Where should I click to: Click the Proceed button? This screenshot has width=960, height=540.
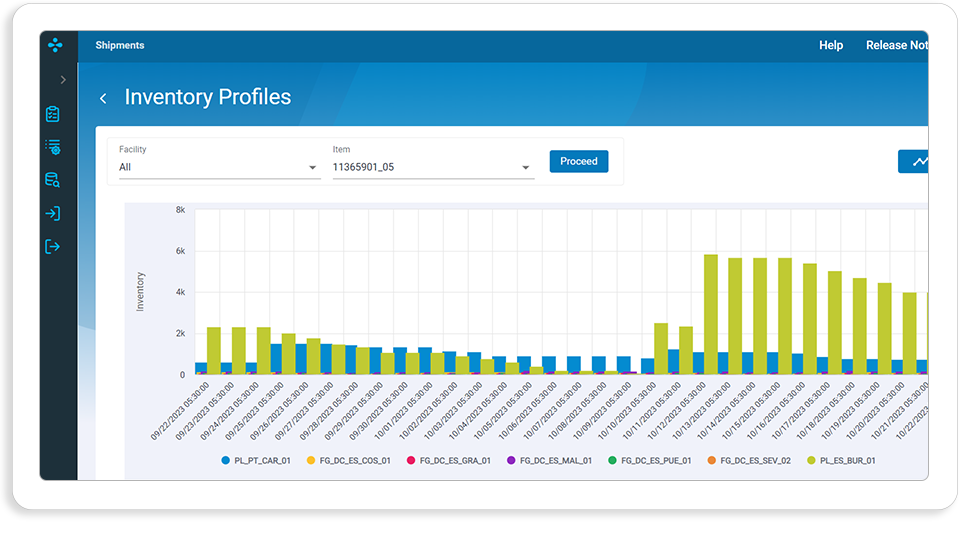pyautogui.click(x=579, y=162)
